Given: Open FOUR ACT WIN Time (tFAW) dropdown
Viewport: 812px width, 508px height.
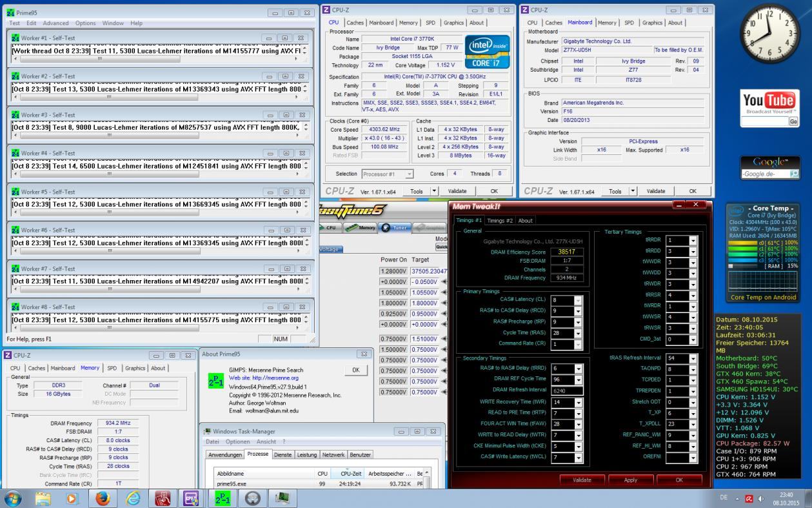Looking at the screenshot, I should pos(577,423).
